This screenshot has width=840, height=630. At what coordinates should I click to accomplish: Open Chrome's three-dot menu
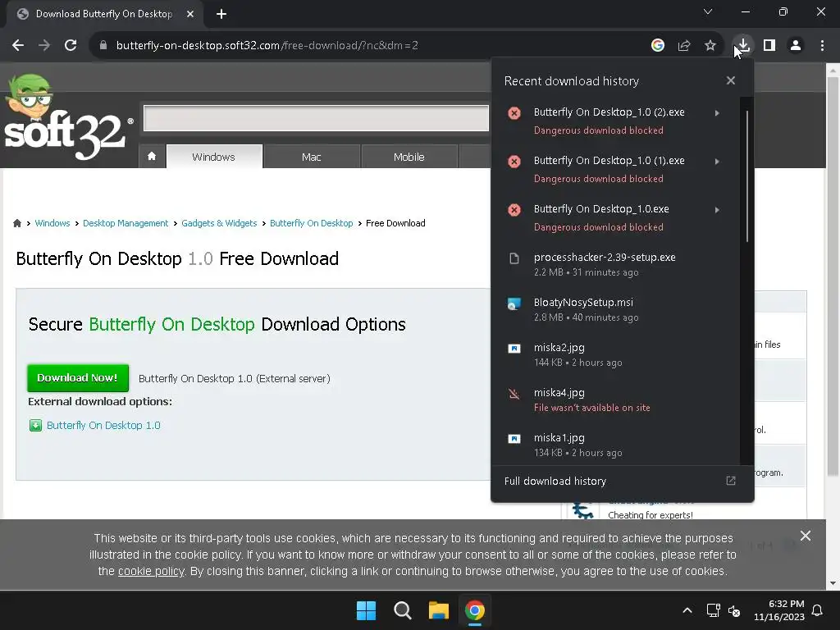coord(822,46)
